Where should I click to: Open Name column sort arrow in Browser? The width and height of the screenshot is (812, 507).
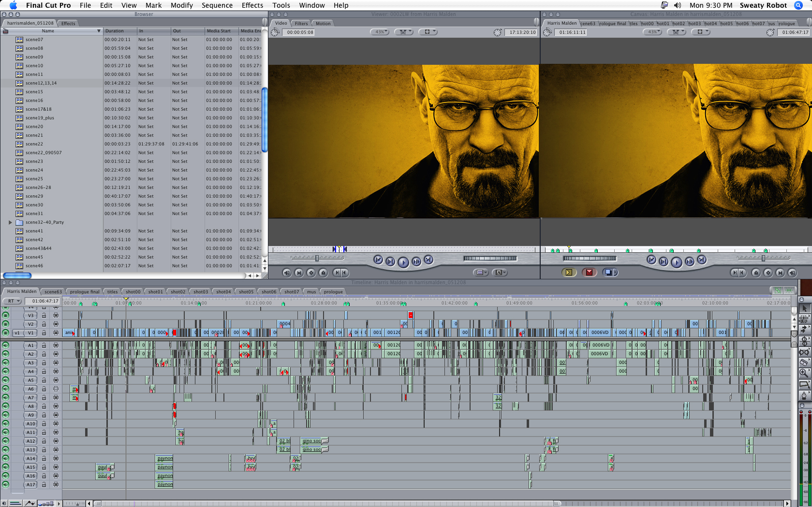click(99, 31)
